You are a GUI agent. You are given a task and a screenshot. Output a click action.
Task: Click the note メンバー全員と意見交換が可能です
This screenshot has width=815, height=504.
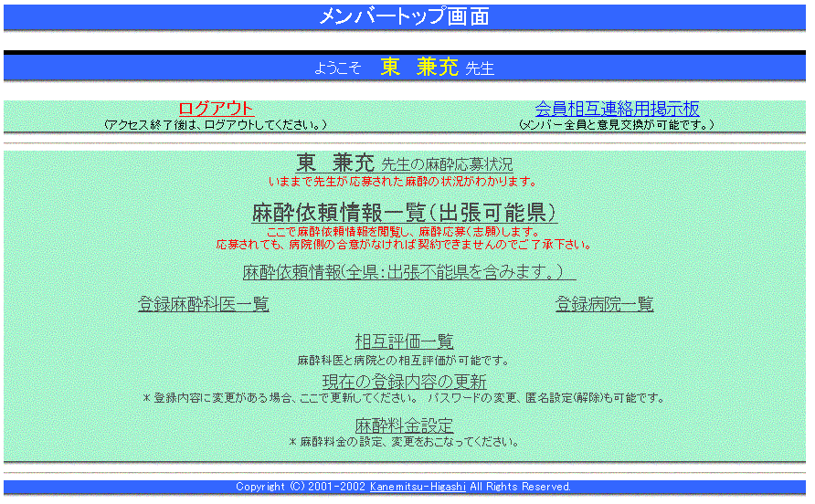click(x=617, y=124)
